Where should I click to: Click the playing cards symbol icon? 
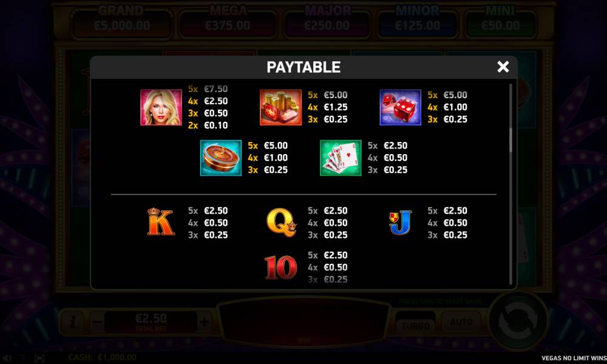click(341, 158)
